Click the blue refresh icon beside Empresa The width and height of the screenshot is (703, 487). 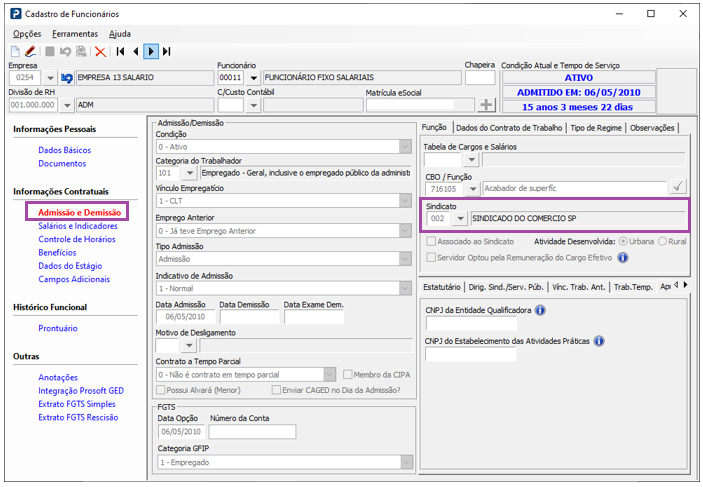point(67,78)
